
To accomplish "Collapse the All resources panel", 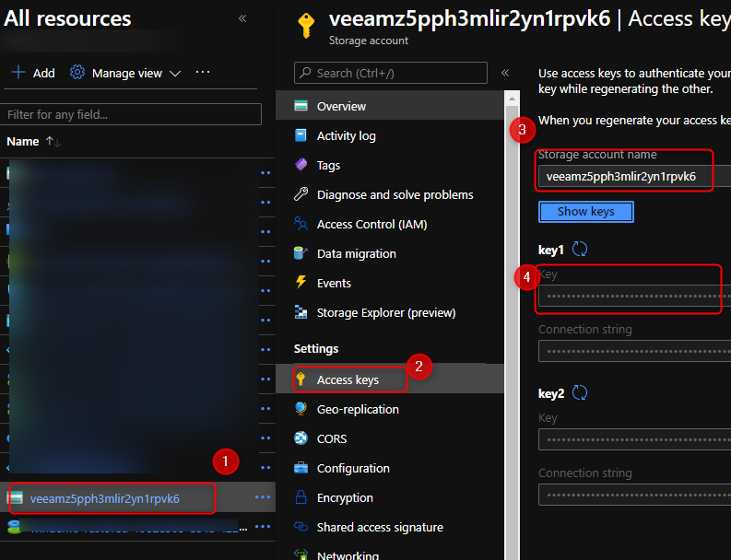I will coord(242,18).
